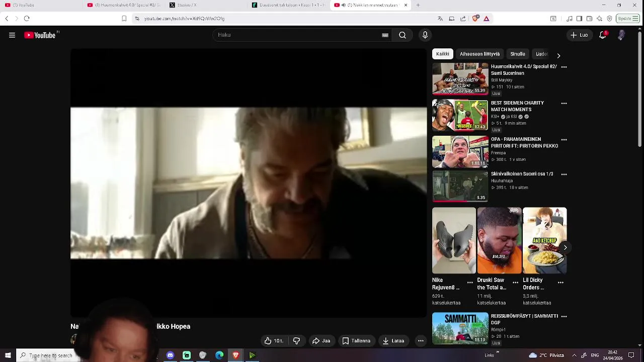Open Skinivalkoinen Suomi osa 1/3 thumbnail
644x362 pixels.
point(460,186)
